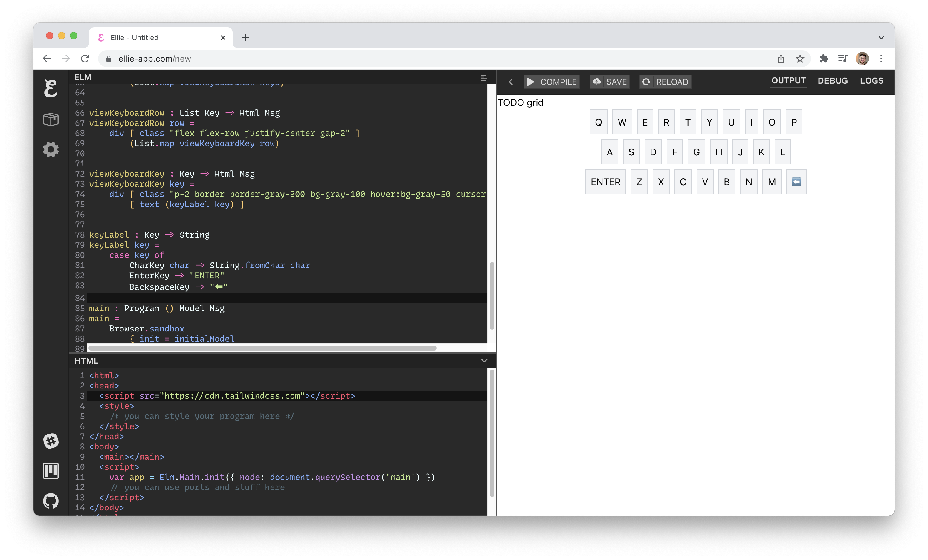
Task: Switch to the OUTPUT tab
Action: (x=788, y=81)
